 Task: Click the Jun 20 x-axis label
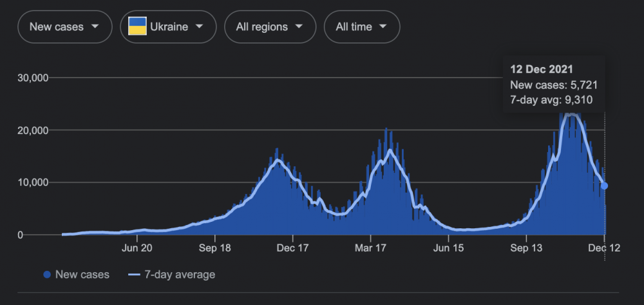click(x=137, y=248)
